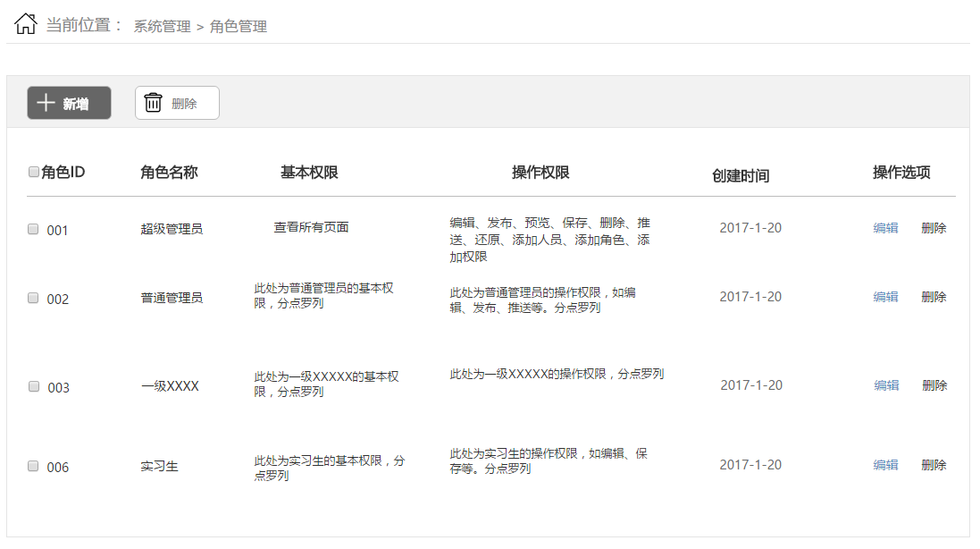980x549 pixels.
Task: Check the checkbox for role 001
Action: (x=33, y=229)
